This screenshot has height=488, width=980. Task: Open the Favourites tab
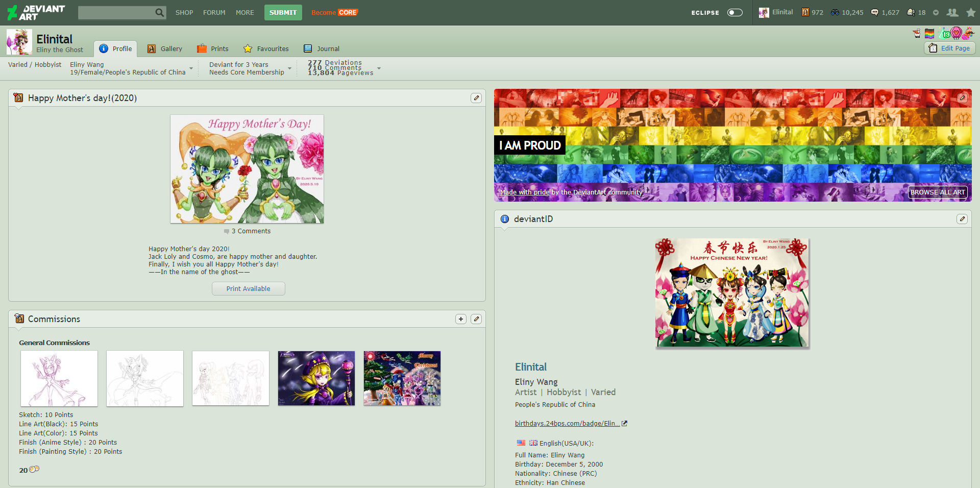pos(266,49)
